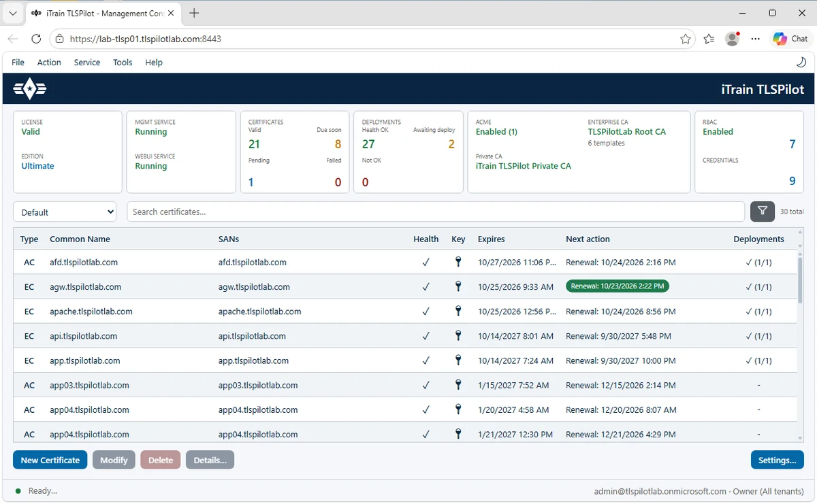Open the Action menu
This screenshot has height=504, width=817.
pyautogui.click(x=49, y=62)
